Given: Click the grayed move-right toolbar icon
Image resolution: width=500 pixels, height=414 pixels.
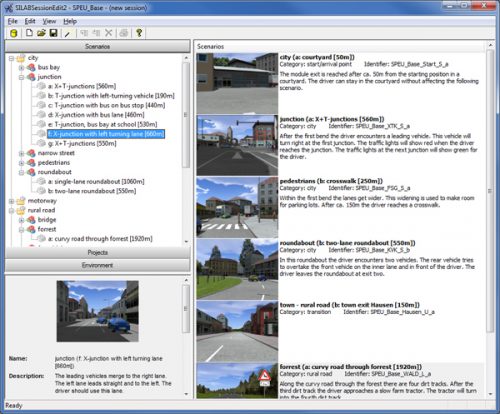Looking at the screenshot, I should (x=96, y=33).
